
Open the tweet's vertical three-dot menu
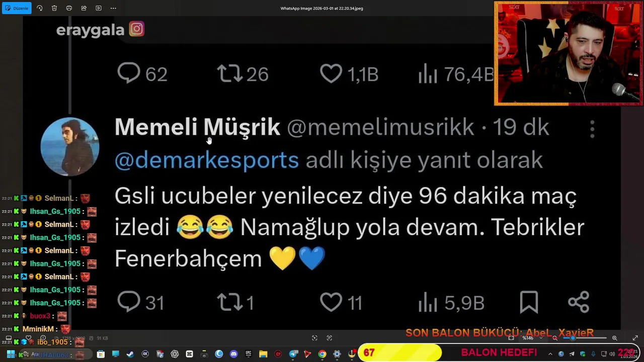(592, 129)
